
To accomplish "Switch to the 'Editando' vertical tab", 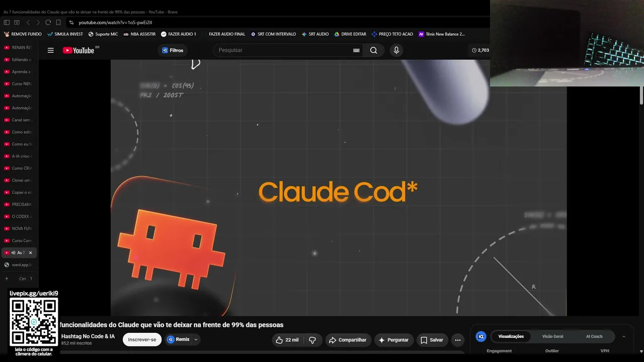I will pos(19,60).
